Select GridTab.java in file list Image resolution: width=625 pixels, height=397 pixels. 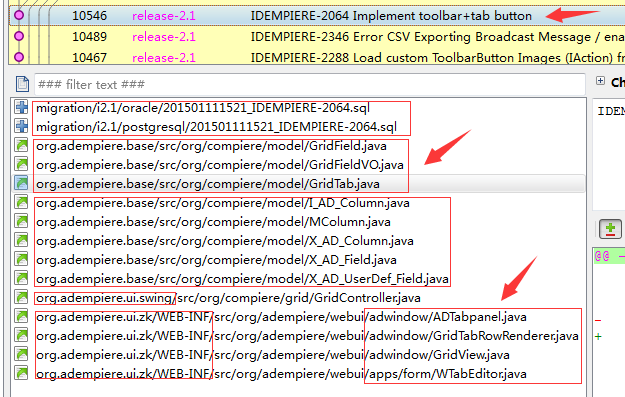pyautogui.click(x=208, y=184)
